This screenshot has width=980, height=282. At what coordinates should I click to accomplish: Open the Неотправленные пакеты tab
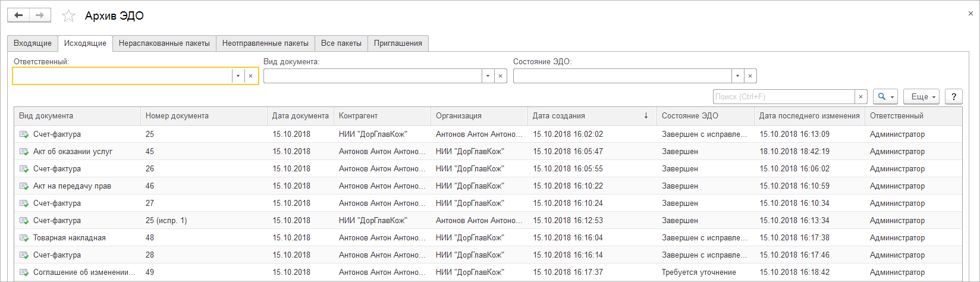265,43
